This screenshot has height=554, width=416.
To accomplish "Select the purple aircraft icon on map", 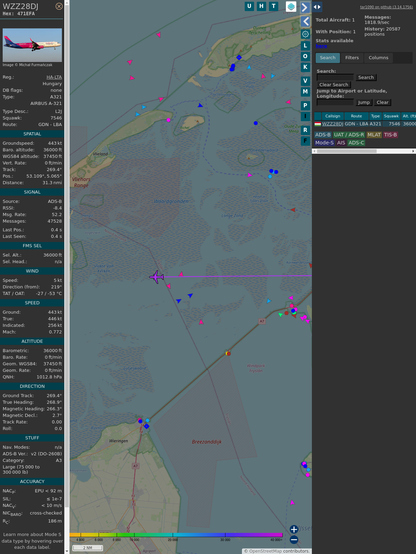I will (156, 277).
